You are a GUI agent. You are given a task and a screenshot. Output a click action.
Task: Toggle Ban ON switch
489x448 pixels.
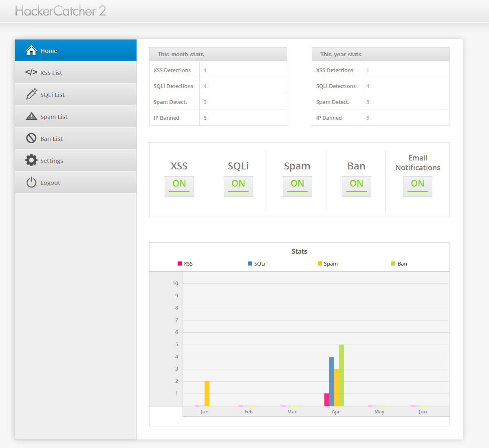[x=357, y=186]
